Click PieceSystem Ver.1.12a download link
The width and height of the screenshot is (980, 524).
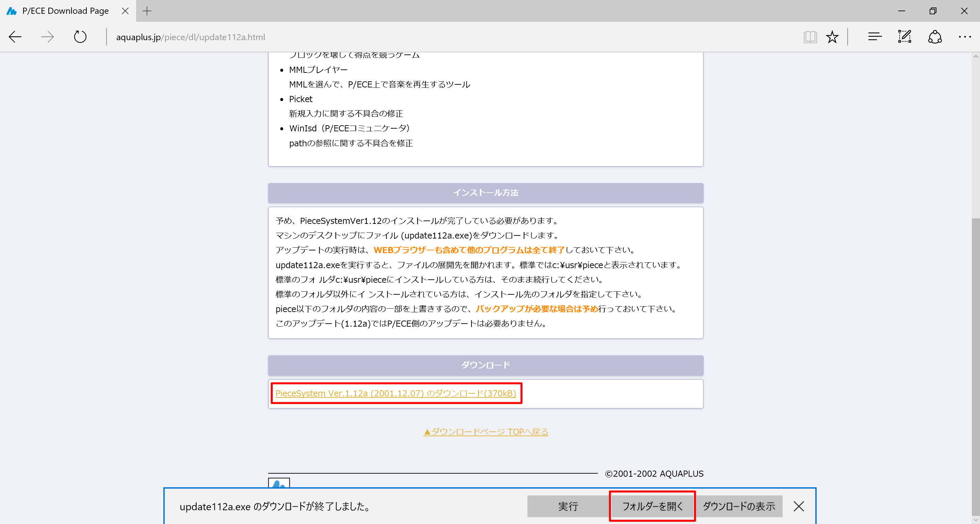coord(396,393)
